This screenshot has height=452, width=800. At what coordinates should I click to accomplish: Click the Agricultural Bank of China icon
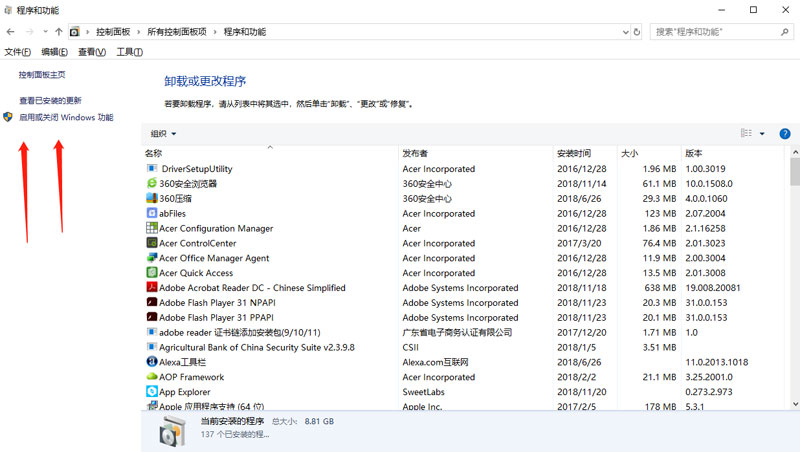click(x=152, y=346)
